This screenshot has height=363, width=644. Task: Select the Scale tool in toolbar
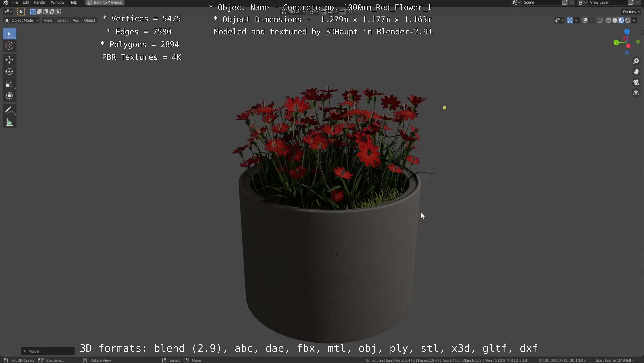click(x=9, y=84)
